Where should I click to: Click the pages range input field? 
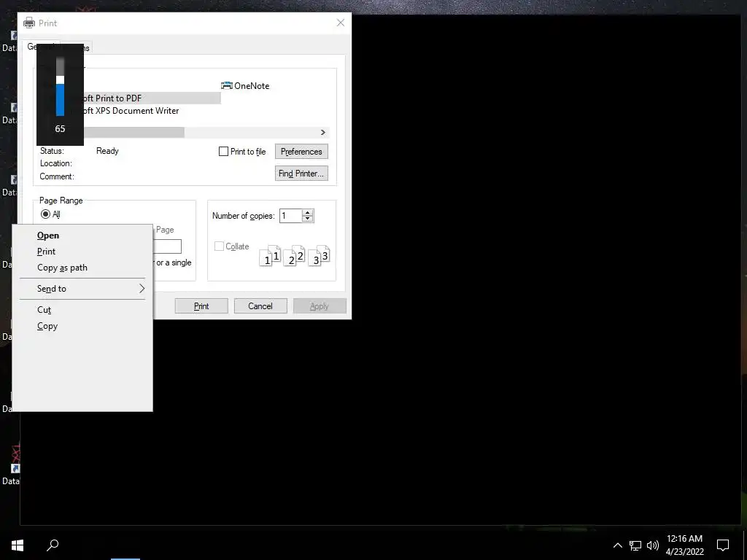[x=167, y=246]
